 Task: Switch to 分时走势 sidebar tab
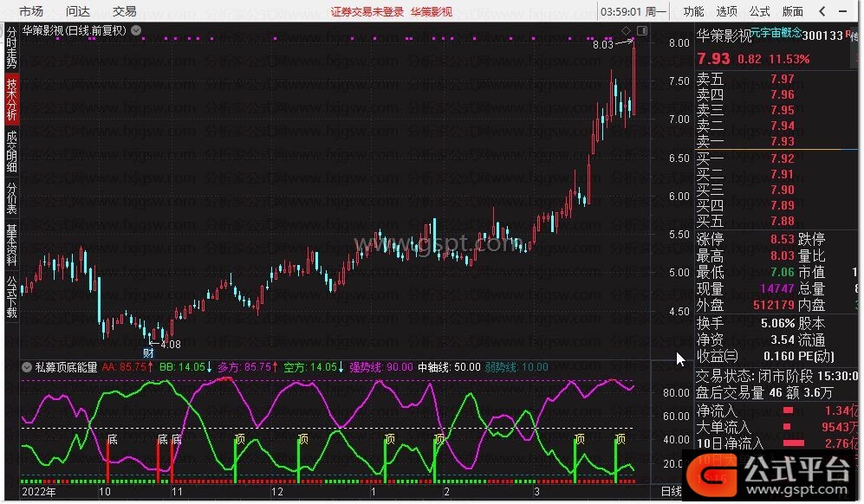tap(11, 48)
